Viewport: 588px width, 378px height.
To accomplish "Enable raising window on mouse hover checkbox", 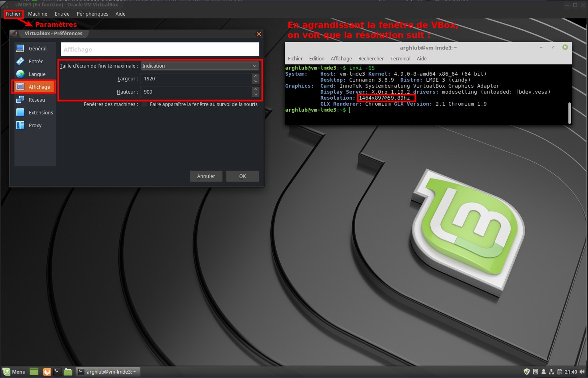I will point(145,104).
